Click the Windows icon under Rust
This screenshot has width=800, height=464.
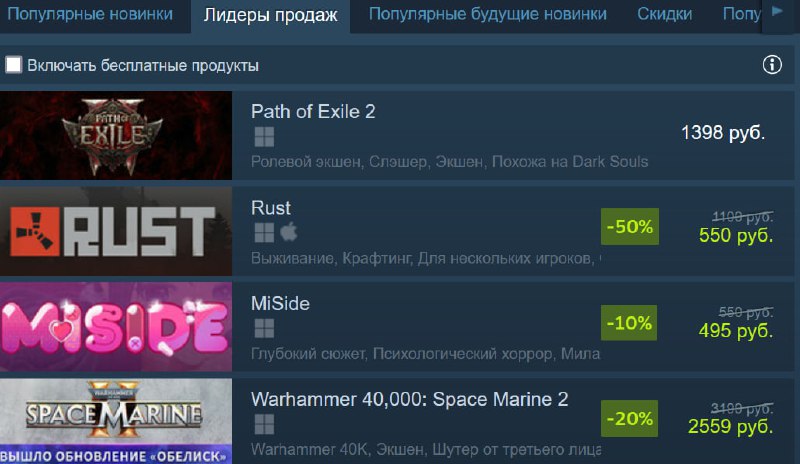pyautogui.click(x=264, y=233)
